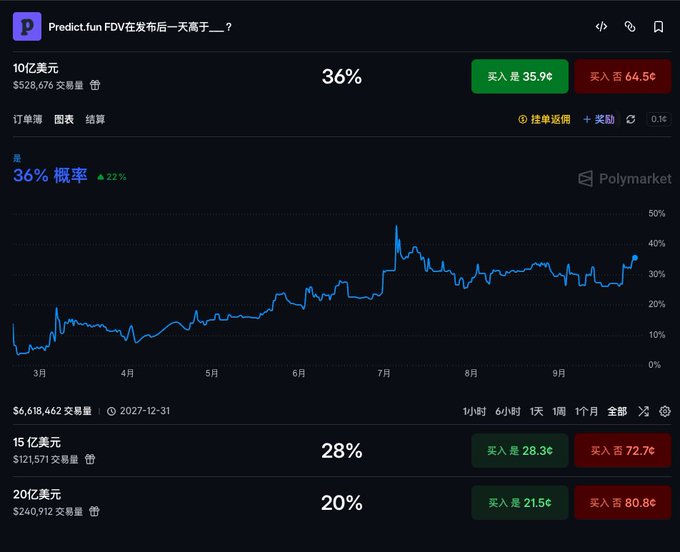Copy the market link icon
The height and width of the screenshot is (552, 680).
click(630, 27)
